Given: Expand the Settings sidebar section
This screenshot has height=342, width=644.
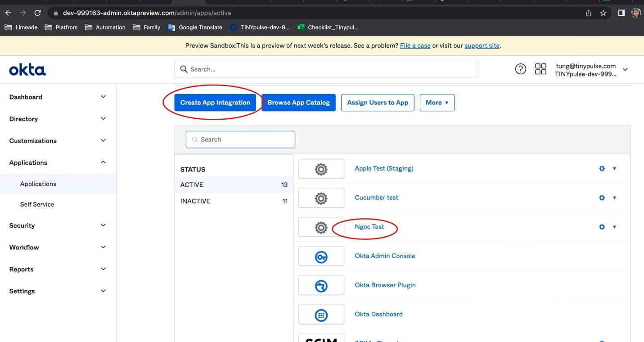Looking at the screenshot, I should click(x=103, y=291).
